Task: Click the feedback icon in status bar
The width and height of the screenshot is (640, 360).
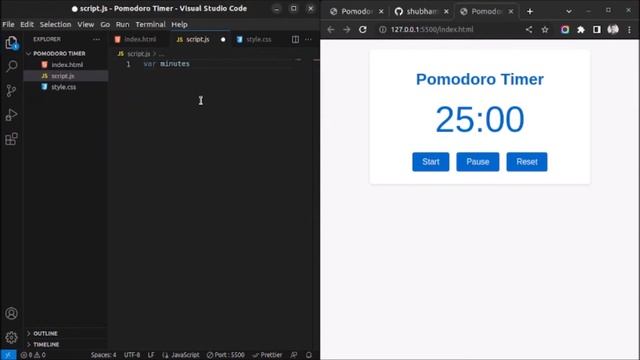Action: [294, 355]
